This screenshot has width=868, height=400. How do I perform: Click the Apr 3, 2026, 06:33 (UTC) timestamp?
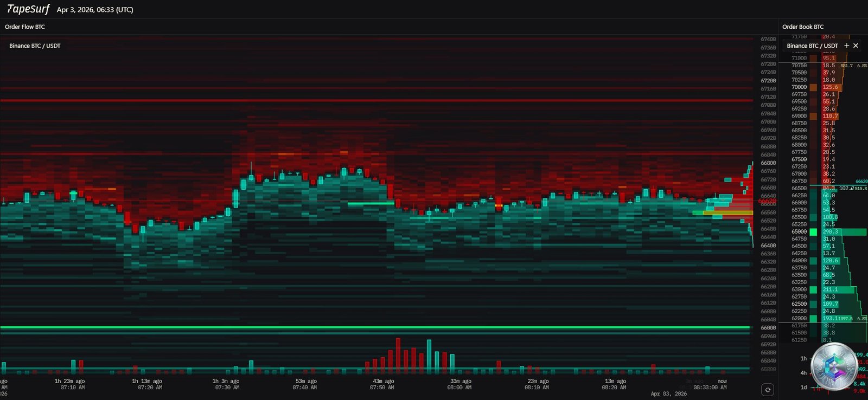[x=95, y=10]
